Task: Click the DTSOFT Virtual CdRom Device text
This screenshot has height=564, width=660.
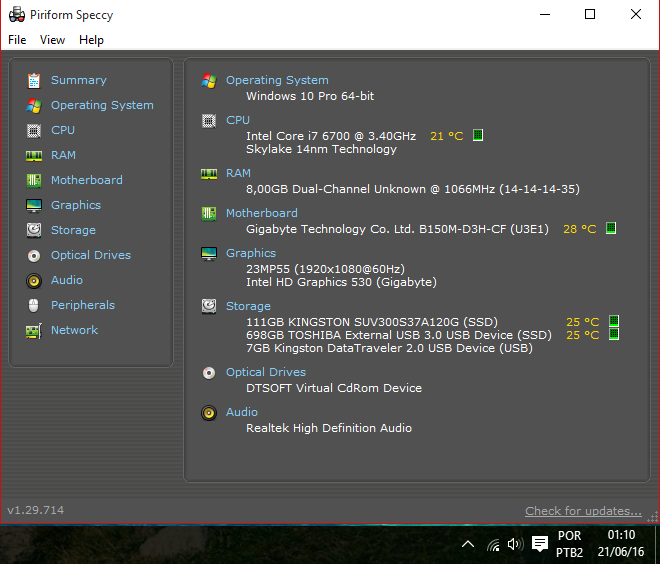Action: (x=334, y=388)
